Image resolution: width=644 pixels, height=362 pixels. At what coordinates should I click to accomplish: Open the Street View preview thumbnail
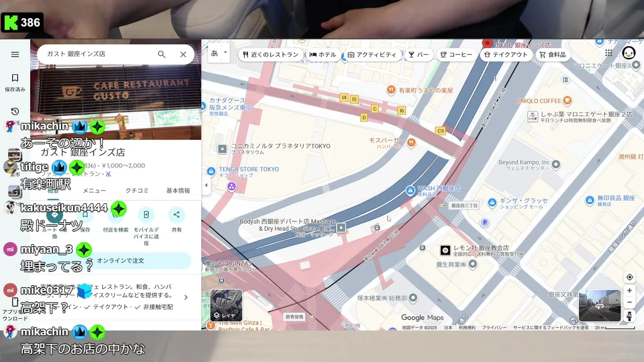click(x=600, y=305)
